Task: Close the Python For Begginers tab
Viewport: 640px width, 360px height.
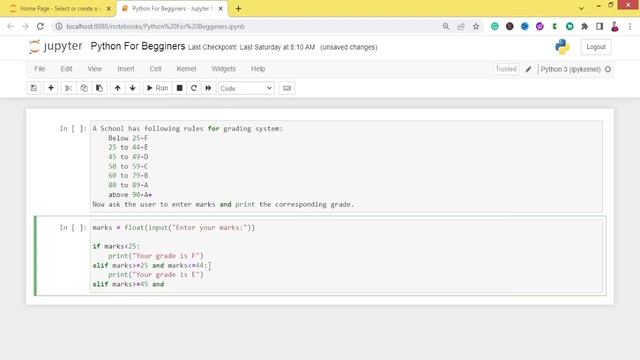Action: [220, 9]
